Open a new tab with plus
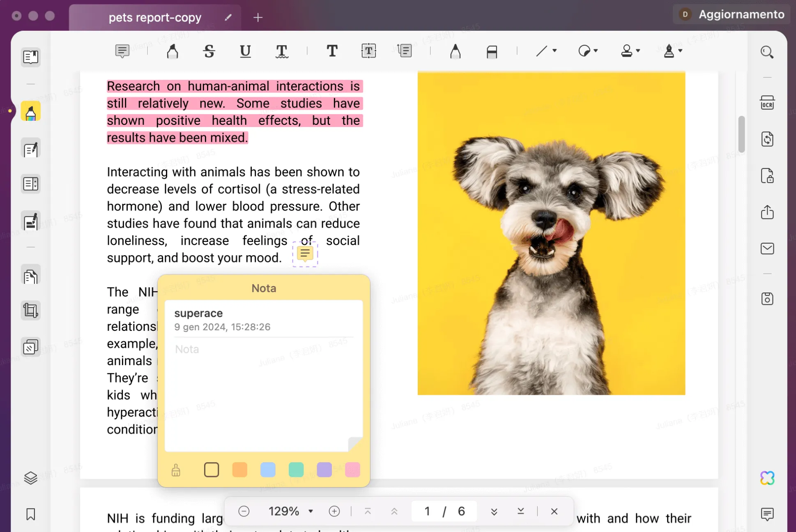This screenshot has width=796, height=532. 258,17
